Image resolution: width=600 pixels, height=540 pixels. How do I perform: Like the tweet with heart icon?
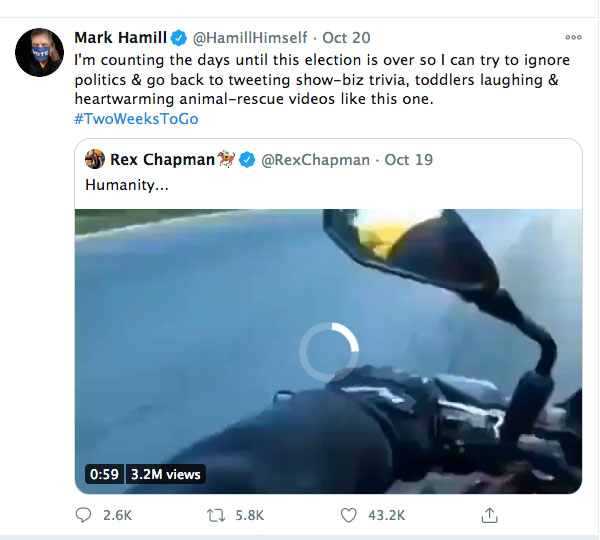[349, 515]
